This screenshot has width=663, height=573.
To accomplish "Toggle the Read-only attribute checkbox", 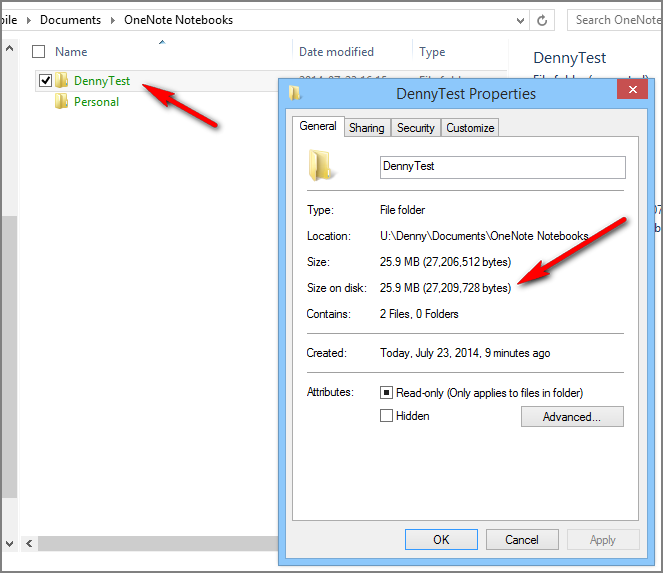I will 386,393.
